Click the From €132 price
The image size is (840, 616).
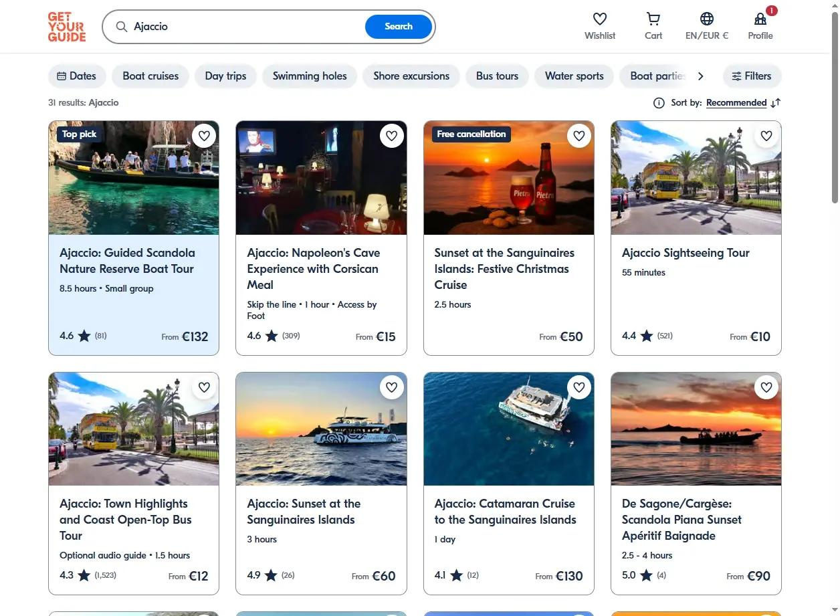click(x=185, y=336)
